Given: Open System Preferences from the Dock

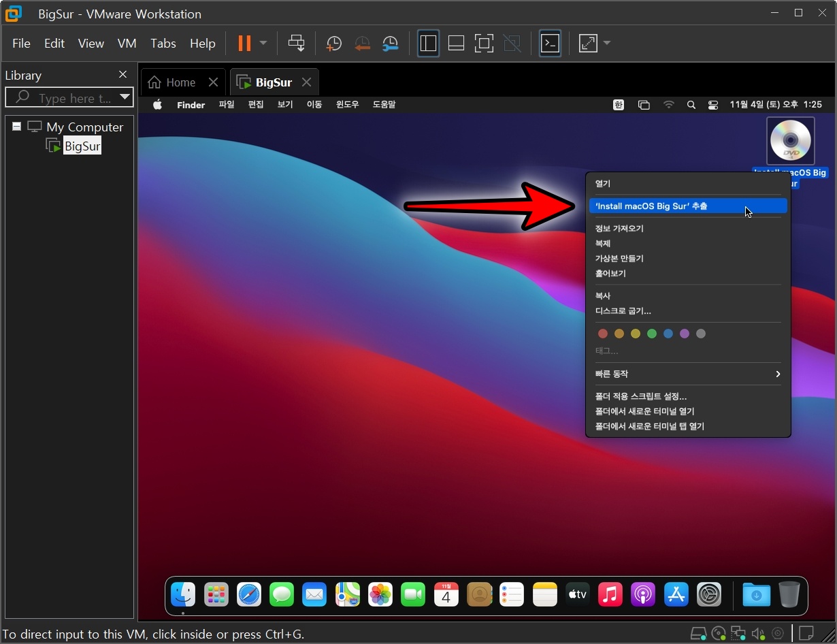Looking at the screenshot, I should [709, 594].
